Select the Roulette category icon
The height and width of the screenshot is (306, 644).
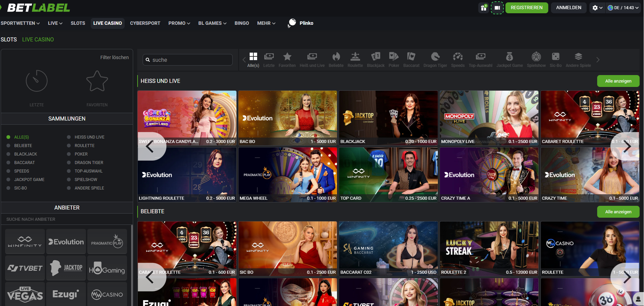(x=355, y=57)
